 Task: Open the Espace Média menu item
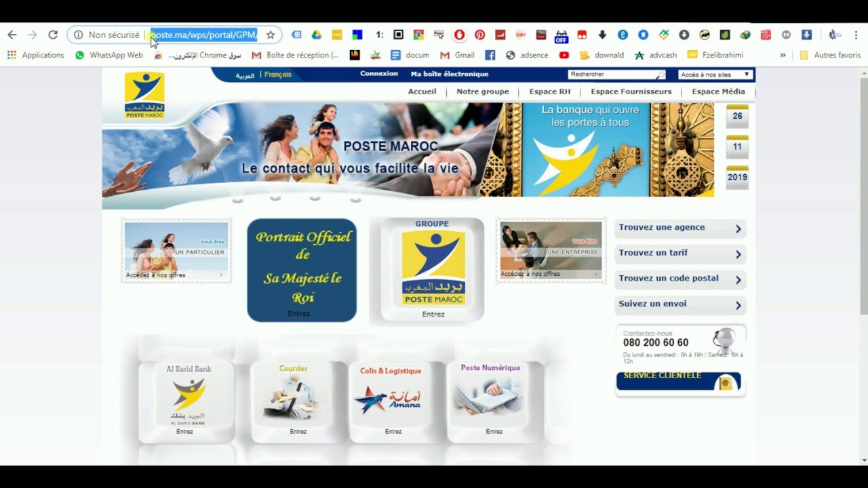pyautogui.click(x=718, y=91)
